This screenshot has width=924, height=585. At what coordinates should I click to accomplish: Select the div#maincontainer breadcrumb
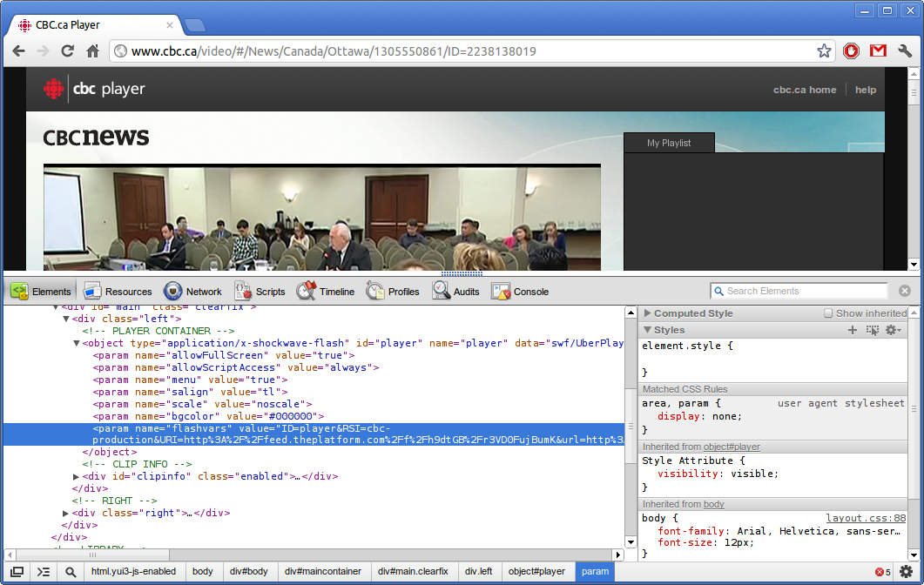pos(323,571)
